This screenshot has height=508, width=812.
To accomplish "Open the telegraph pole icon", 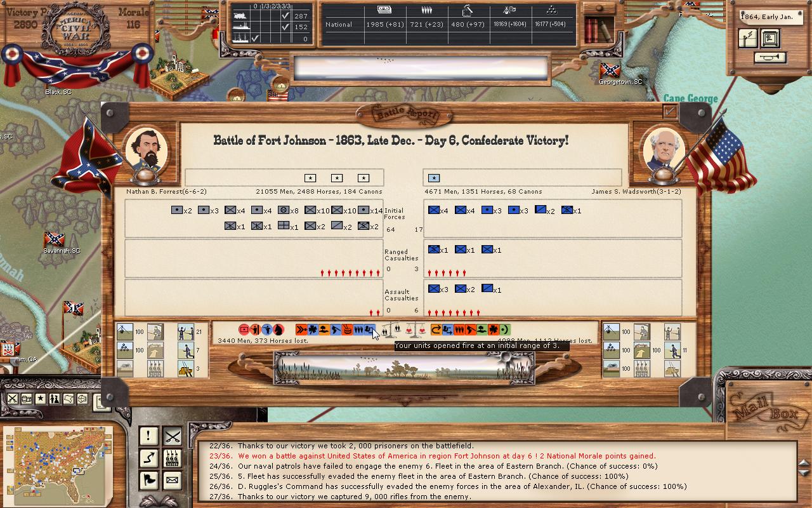I will pyautogui.click(x=748, y=39).
